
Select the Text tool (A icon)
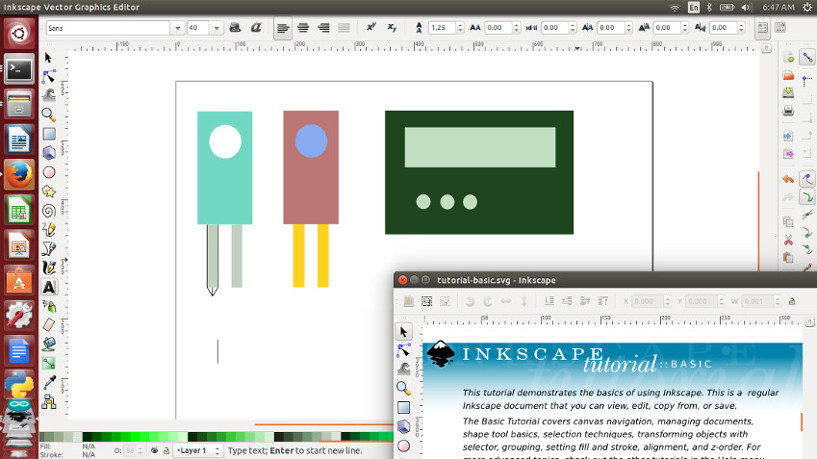pos(49,287)
